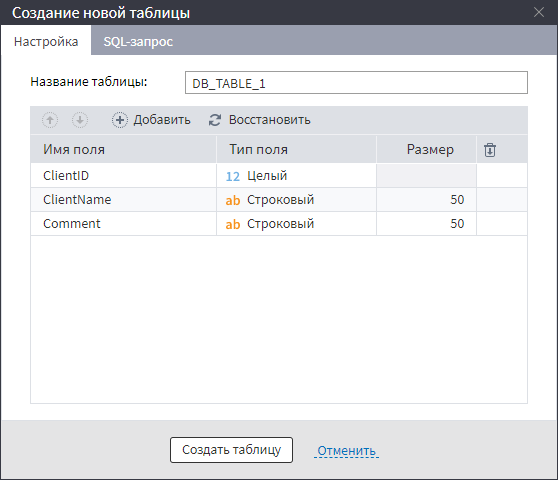
Task: Select the ClientID field name cell
Action: pos(123,175)
